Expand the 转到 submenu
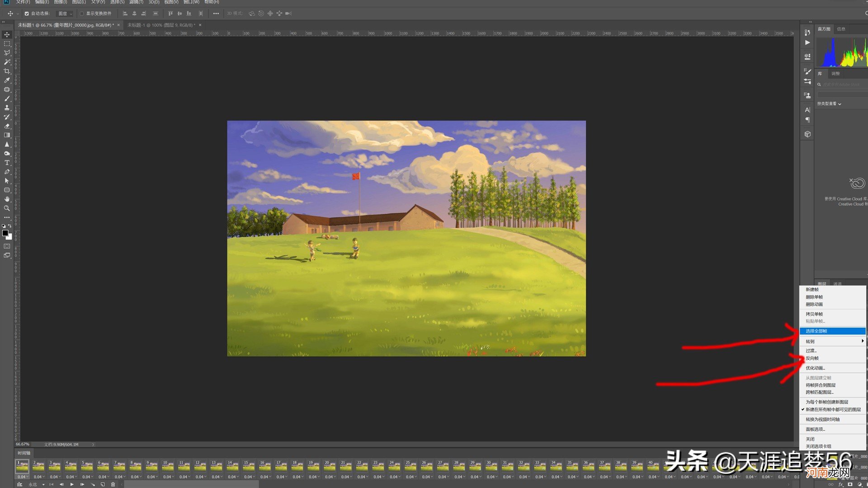The height and width of the screenshot is (488, 868). click(833, 341)
